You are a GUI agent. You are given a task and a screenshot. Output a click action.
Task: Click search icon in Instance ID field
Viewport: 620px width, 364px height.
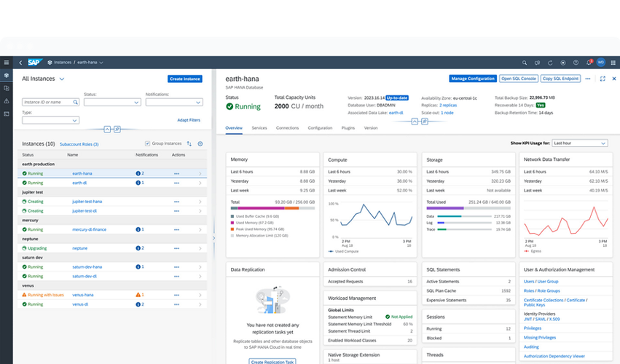75,103
